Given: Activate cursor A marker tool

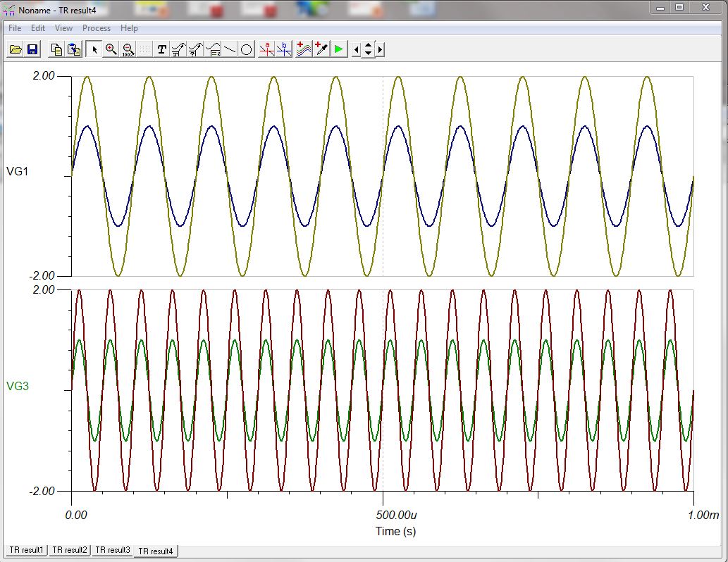Looking at the screenshot, I should click(x=266, y=49).
